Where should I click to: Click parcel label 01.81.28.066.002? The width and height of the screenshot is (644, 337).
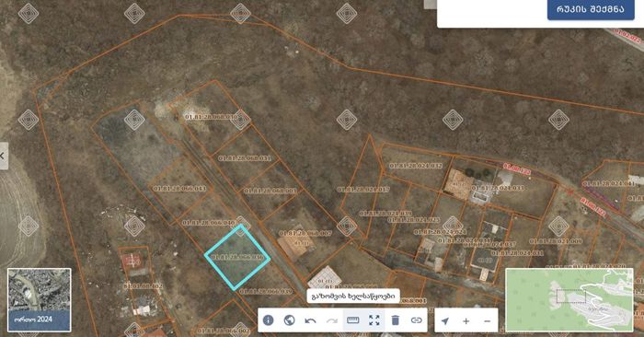(x=223, y=331)
